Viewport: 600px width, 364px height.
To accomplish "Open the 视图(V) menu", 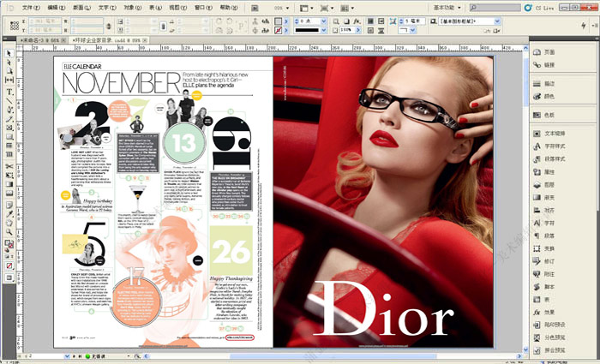I will 178,8.
